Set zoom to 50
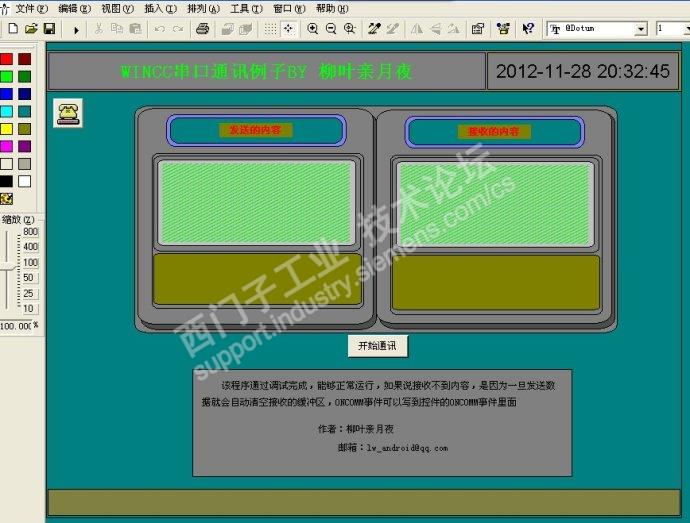Screen dimensions: 690x523 [x=29, y=278]
